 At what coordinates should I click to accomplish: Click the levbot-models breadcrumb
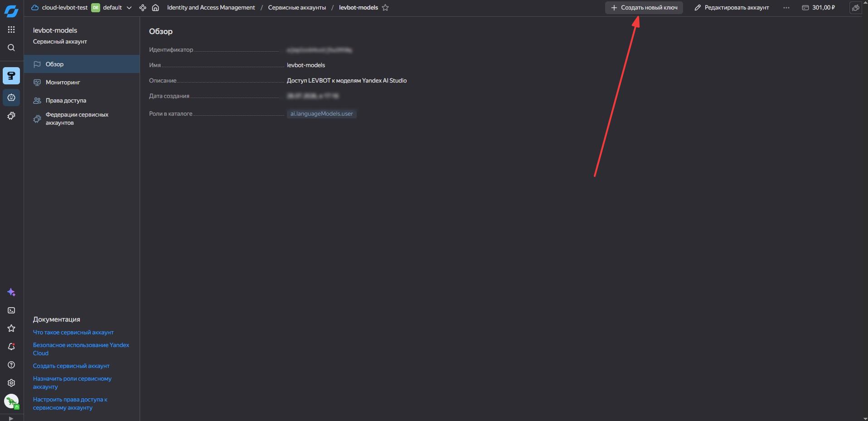359,8
